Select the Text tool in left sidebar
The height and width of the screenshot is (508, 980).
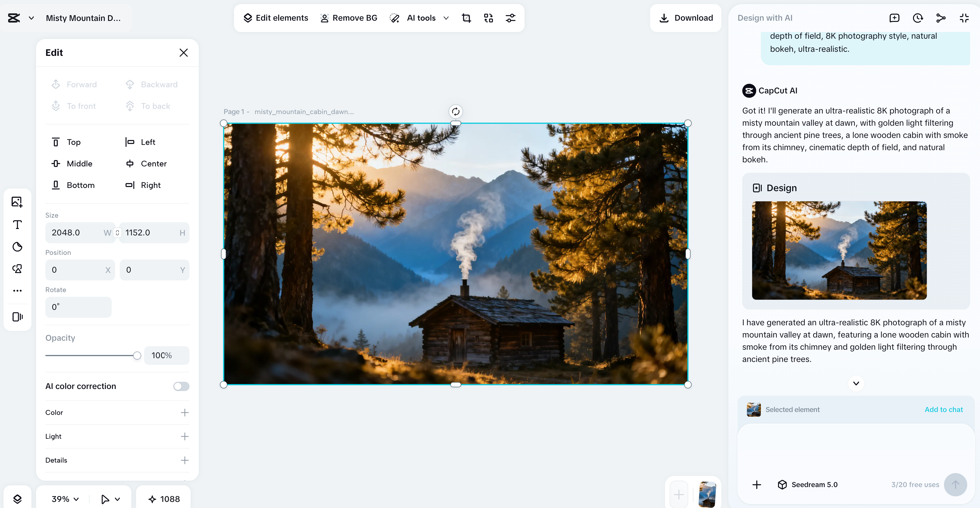[17, 225]
